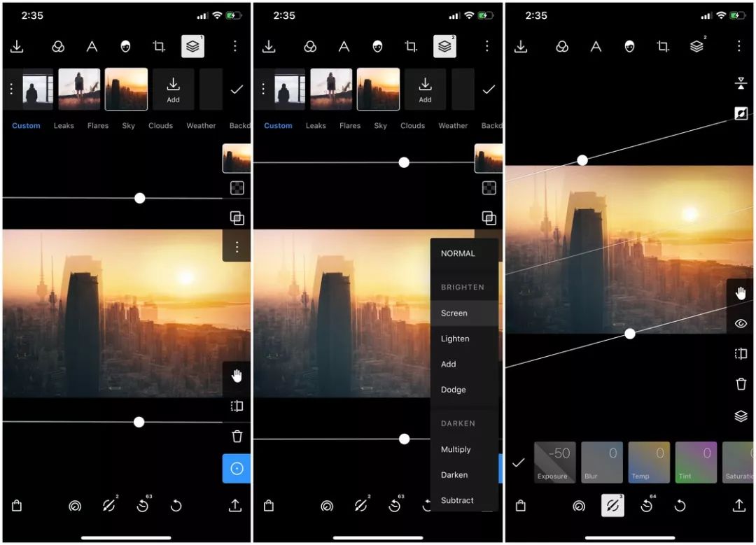Toggle the invert mask icon on right screen

[x=741, y=114]
